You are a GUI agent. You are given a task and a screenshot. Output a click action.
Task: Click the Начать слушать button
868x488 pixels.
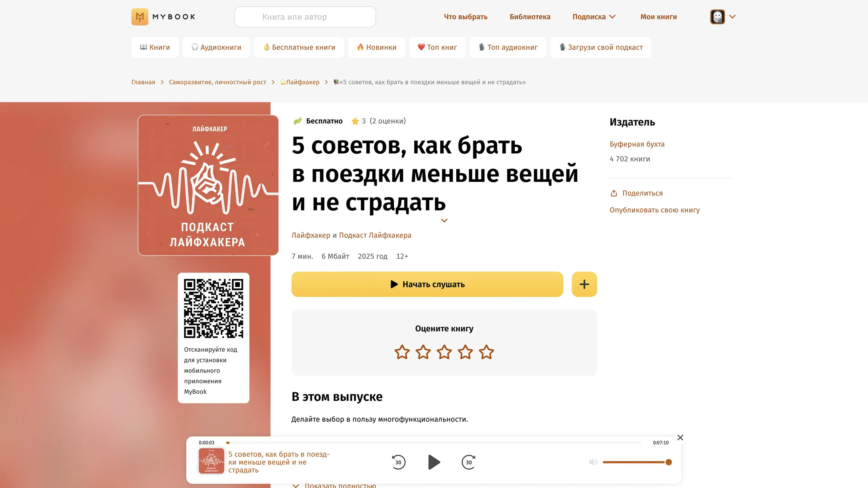(x=427, y=284)
